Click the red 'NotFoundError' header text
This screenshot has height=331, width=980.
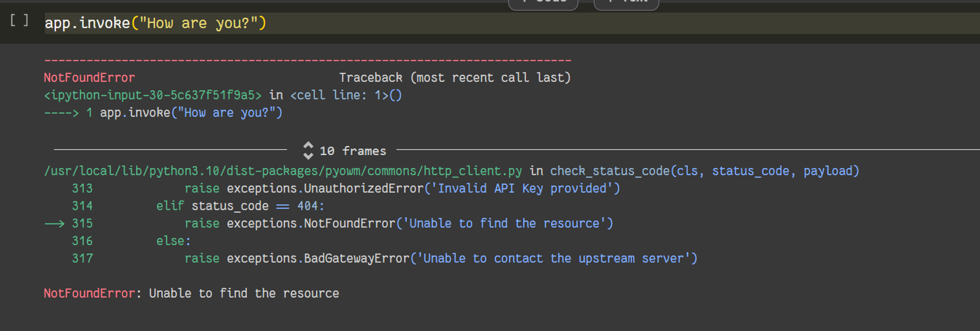click(x=89, y=77)
